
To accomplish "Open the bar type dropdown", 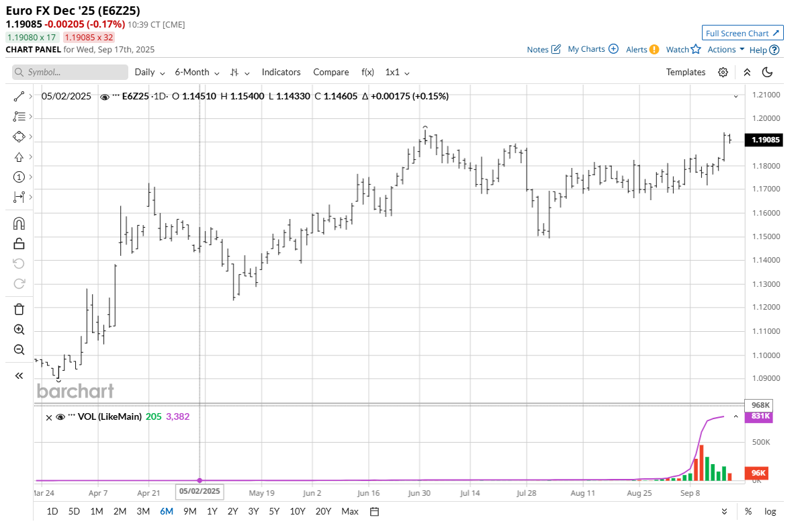I will coord(240,73).
